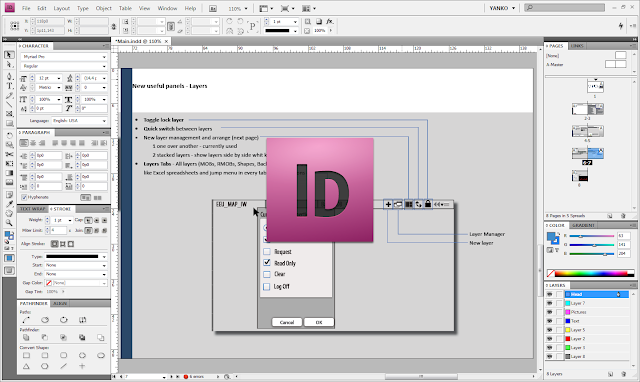Delete layer with Layers panel trash icon

tap(623, 374)
